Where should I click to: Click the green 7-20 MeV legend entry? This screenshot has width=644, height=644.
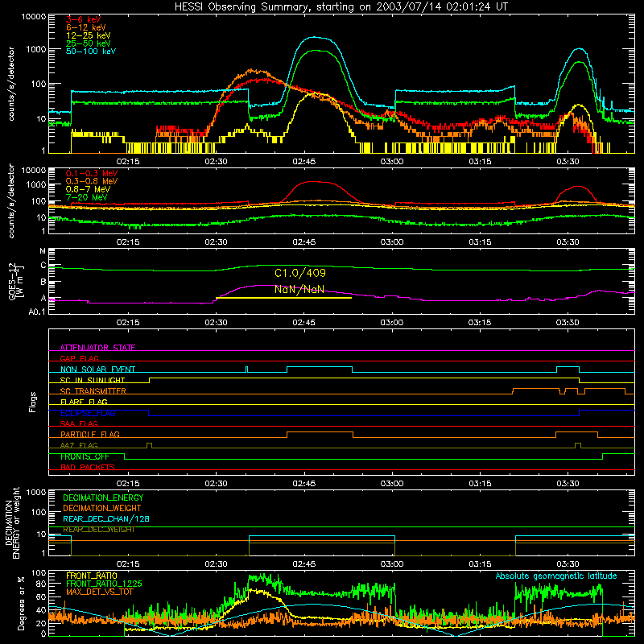(x=87, y=197)
